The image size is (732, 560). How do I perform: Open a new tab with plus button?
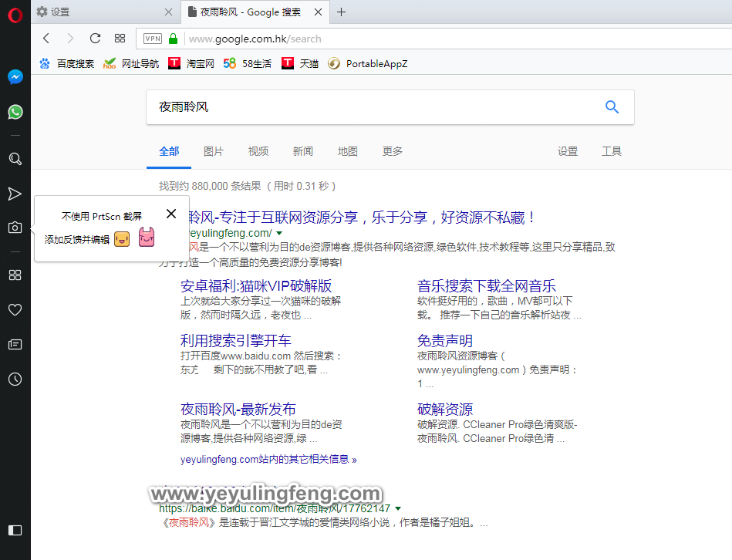click(x=341, y=12)
